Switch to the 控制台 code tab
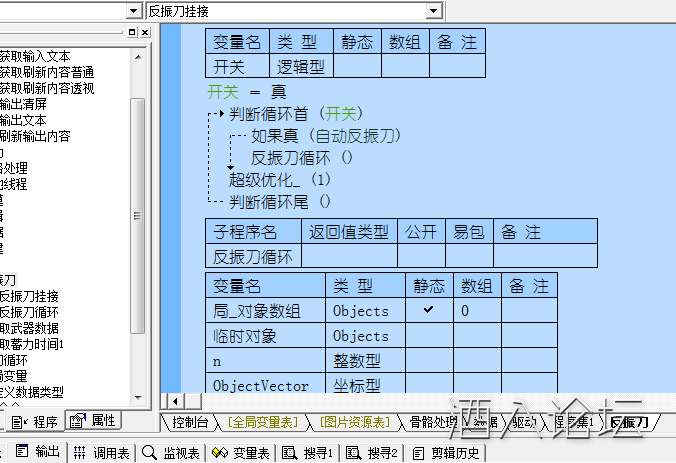Screen dimensions: 676x463 tap(189, 422)
